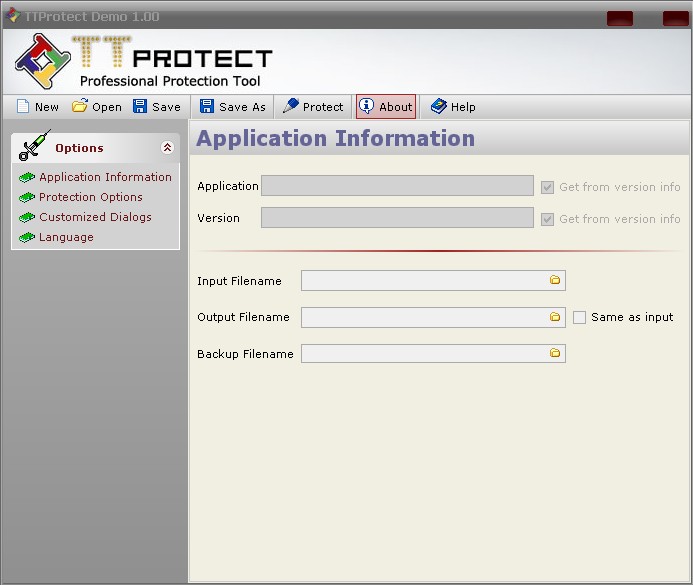Click the About info icon
693x585 pixels.
pos(366,106)
